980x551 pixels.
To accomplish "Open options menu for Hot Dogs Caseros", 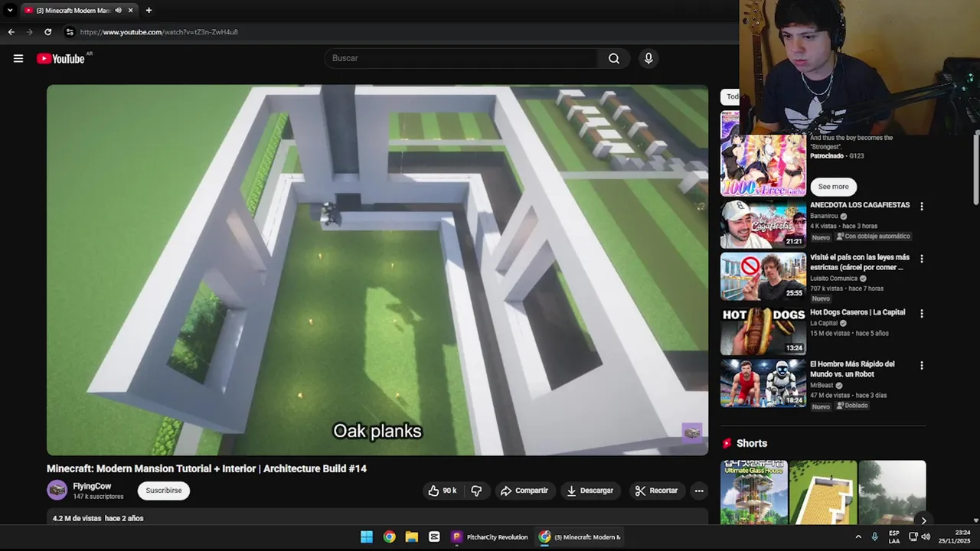I will click(922, 314).
